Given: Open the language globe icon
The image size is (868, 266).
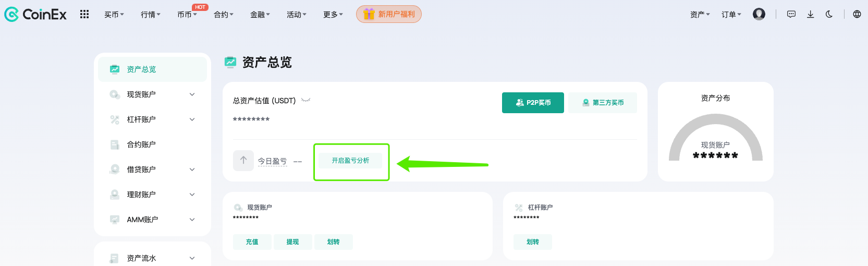Looking at the screenshot, I should click(x=857, y=15).
